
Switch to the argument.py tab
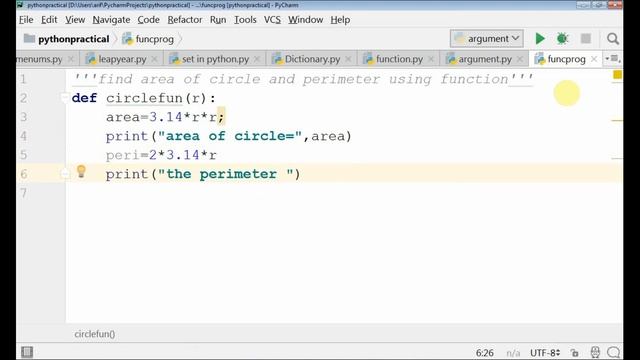coord(485,59)
